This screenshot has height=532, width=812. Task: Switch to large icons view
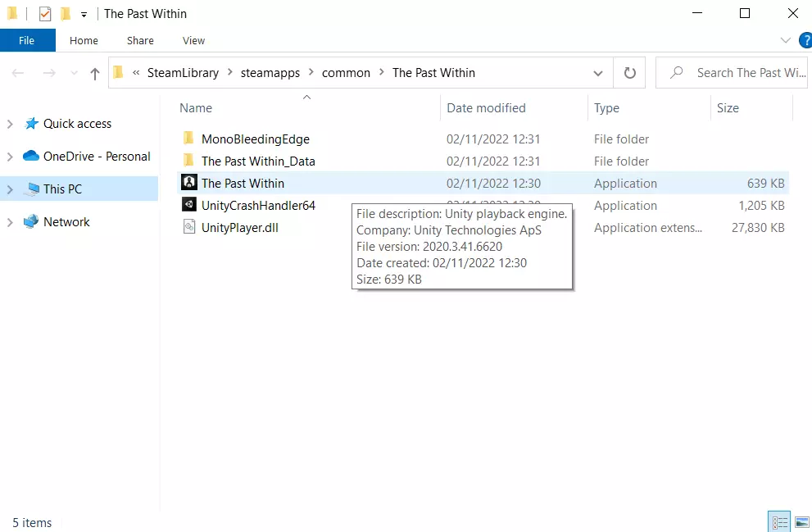point(800,521)
